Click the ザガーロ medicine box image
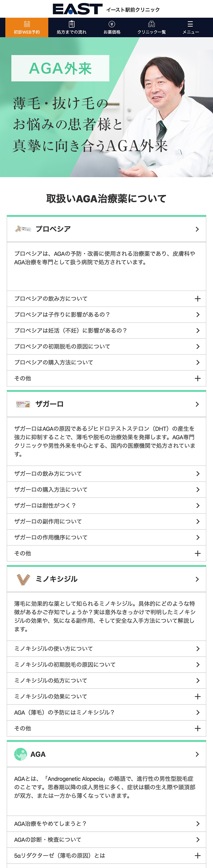 [x=23, y=404]
